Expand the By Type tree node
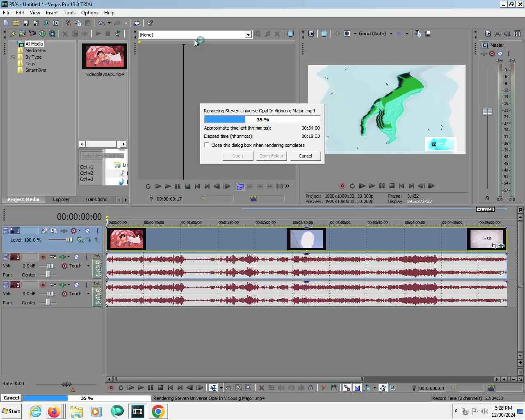This screenshot has height=420, width=525. (x=13, y=57)
